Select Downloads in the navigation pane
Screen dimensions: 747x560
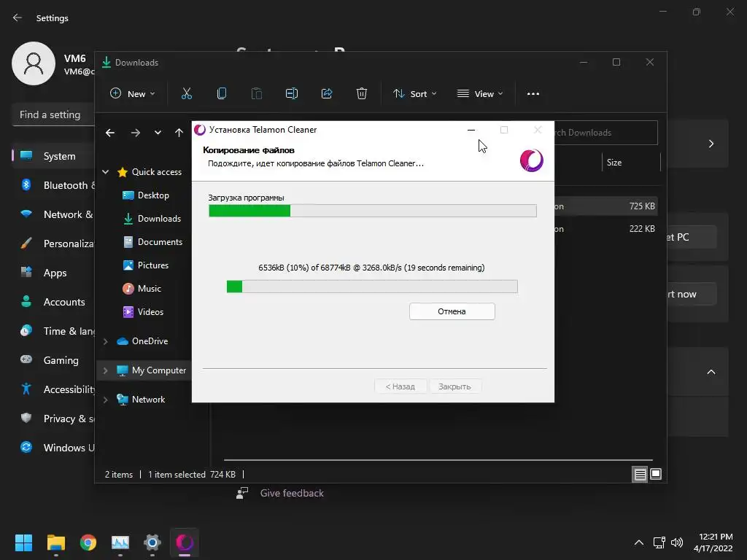pos(152,219)
